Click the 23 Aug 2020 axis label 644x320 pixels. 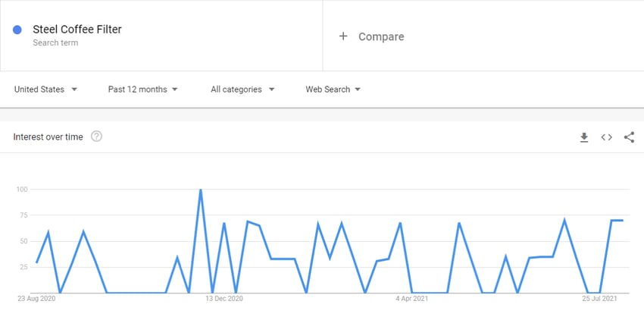[x=36, y=299]
